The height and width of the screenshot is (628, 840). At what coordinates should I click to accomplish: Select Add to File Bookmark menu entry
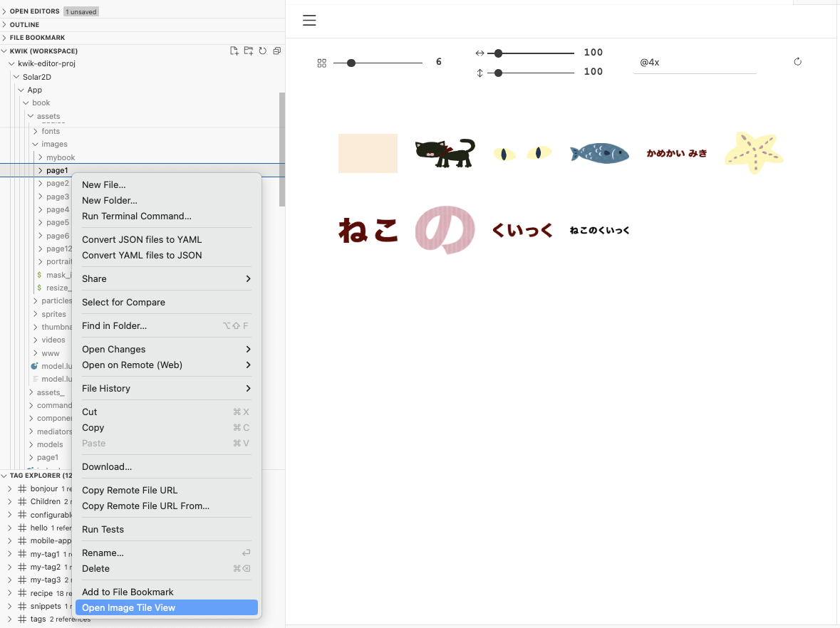click(x=128, y=592)
